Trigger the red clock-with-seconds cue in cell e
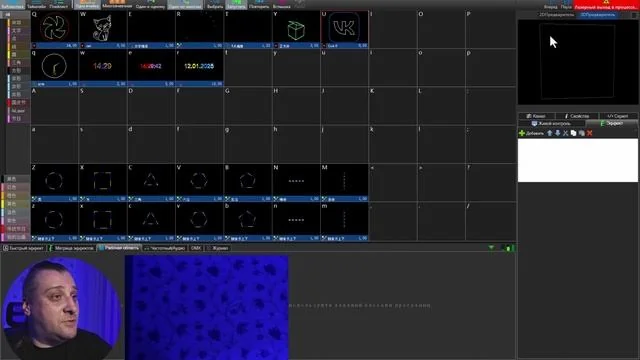 [x=151, y=68]
